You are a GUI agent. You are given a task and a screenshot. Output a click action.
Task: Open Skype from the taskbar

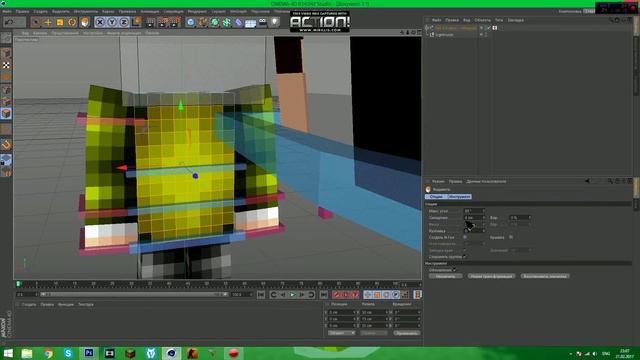[x=68, y=353]
